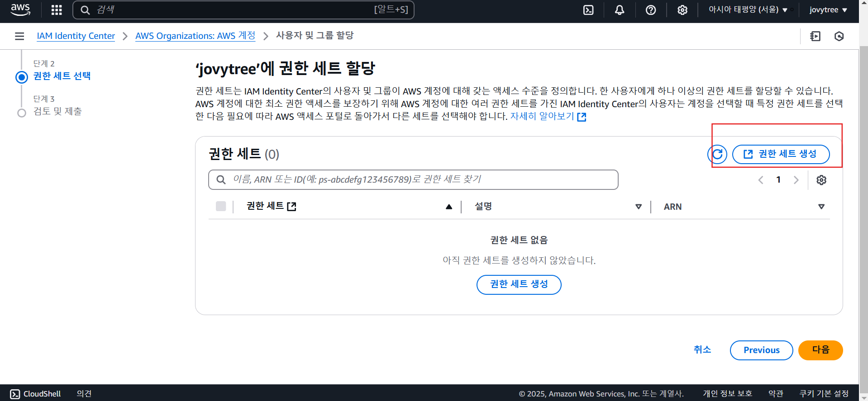Viewport: 868px width, 401px height.
Task: Click 권한 세트 생성 button at top right
Action: pyautogui.click(x=781, y=154)
